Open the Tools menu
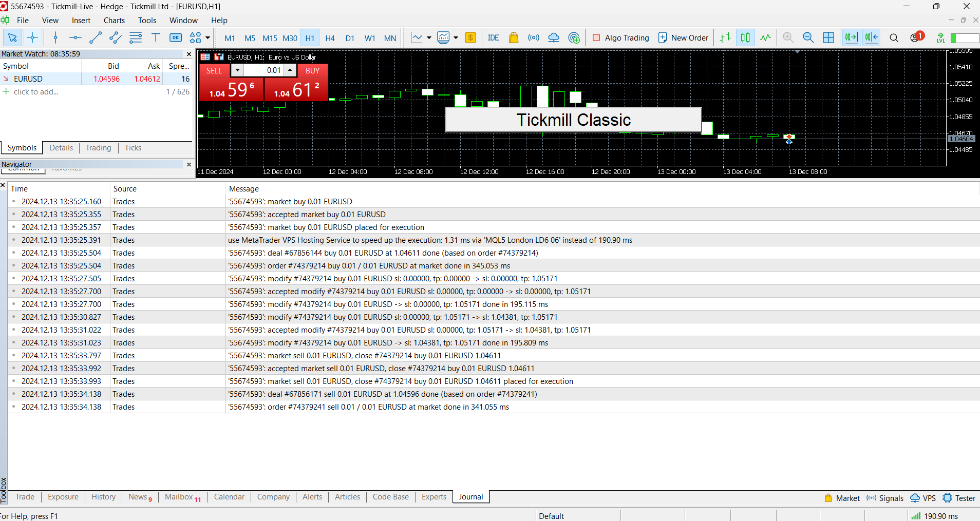This screenshot has height=521, width=980. point(147,21)
